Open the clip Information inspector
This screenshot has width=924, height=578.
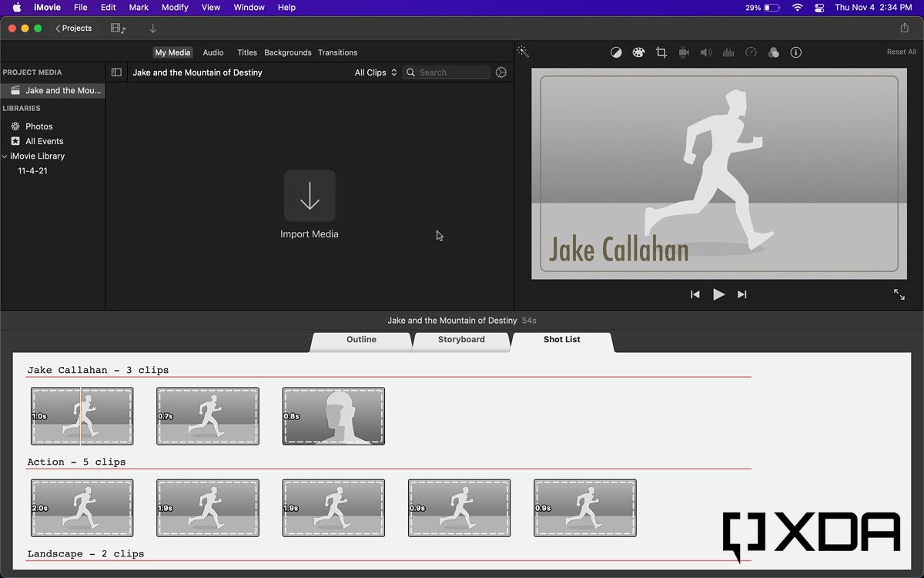(795, 52)
